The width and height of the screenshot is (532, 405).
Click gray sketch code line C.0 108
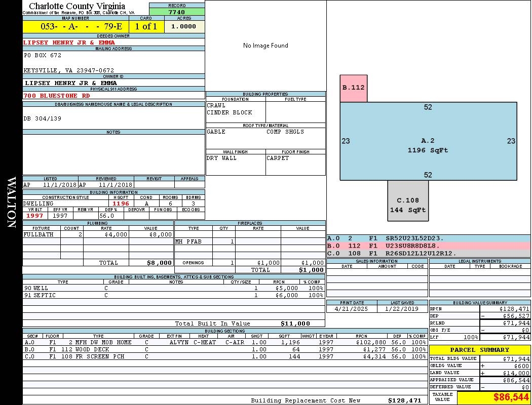pyautogui.click(x=429, y=253)
